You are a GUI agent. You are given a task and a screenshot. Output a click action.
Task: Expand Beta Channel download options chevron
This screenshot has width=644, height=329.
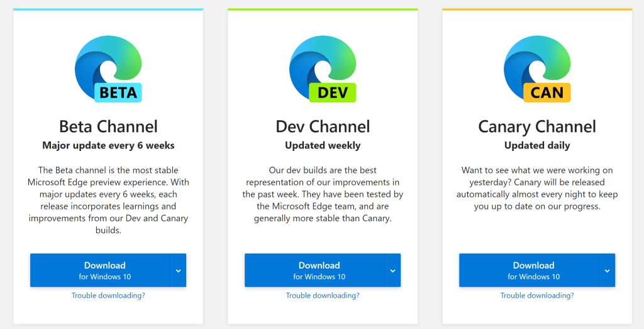(178, 270)
